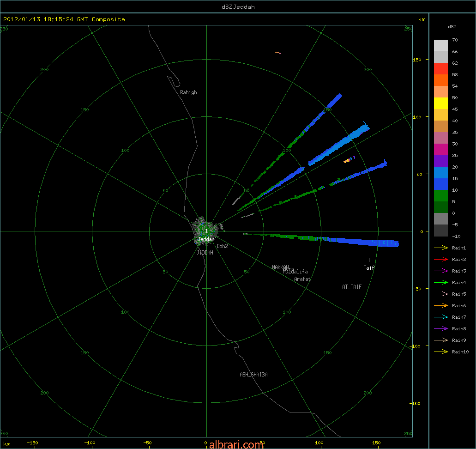The height and width of the screenshot is (449, 476).
Task: Click the blue 10–15 dBZ legend swatch
Action: coord(441,184)
